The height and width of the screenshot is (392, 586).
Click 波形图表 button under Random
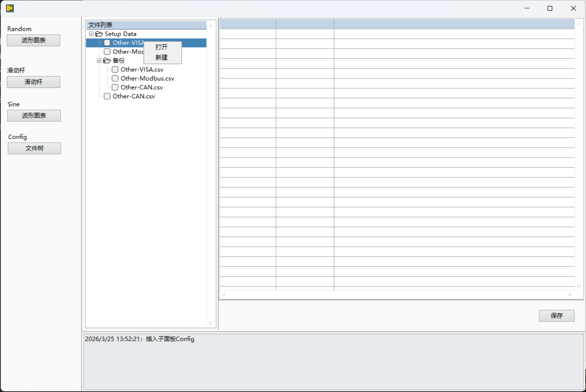(34, 40)
